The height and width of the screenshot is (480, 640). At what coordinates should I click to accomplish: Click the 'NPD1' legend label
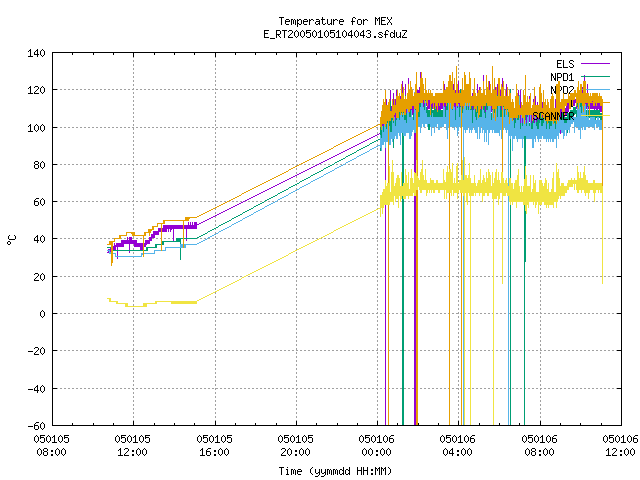[562, 77]
